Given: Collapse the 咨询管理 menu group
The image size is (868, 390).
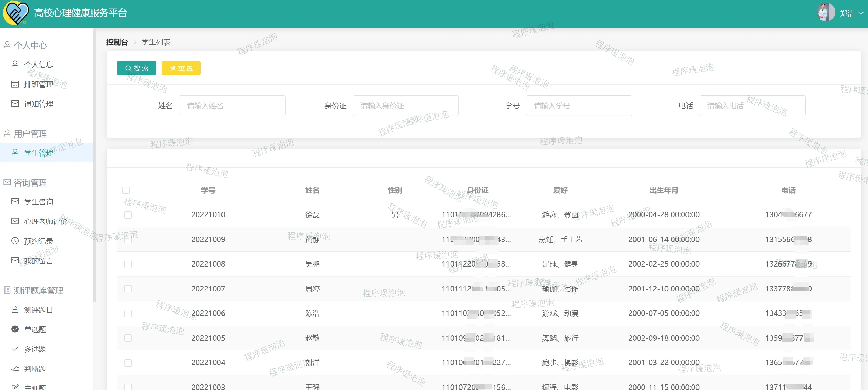Looking at the screenshot, I should (x=30, y=182).
